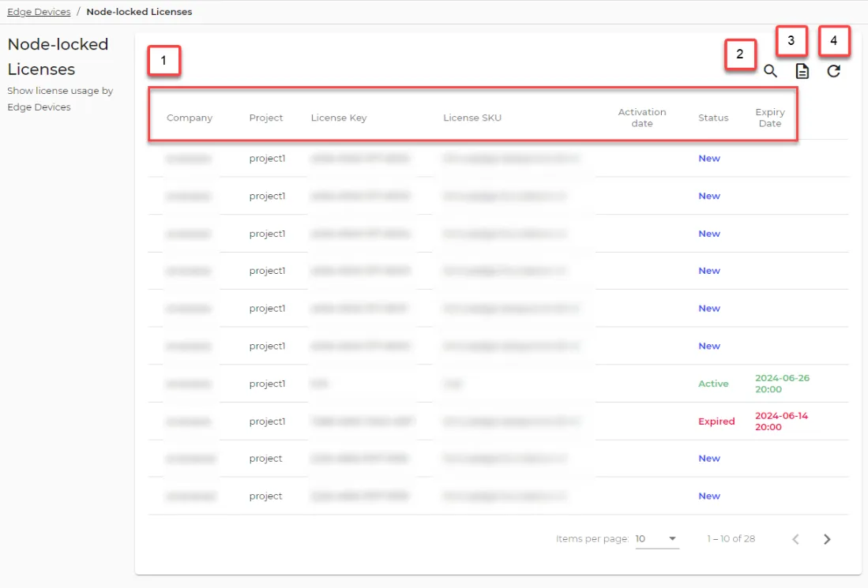This screenshot has height=588, width=868.
Task: Select the Expired status cell
Action: pos(716,421)
